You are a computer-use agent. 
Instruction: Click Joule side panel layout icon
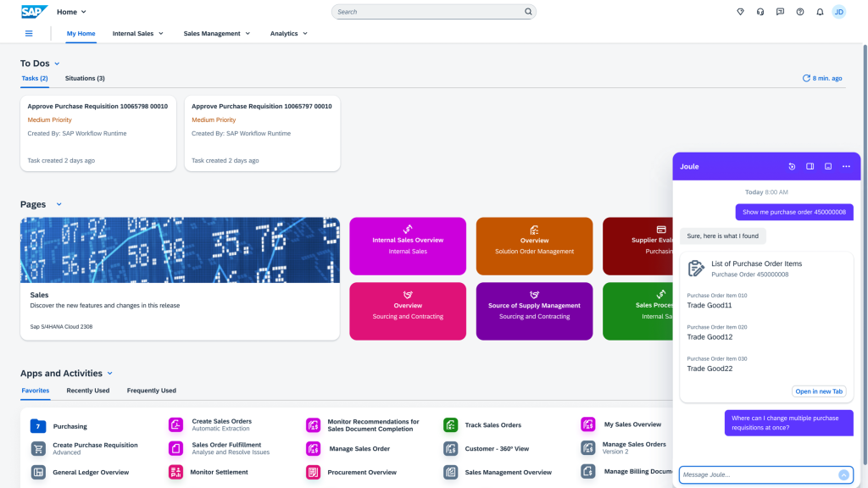tap(810, 167)
